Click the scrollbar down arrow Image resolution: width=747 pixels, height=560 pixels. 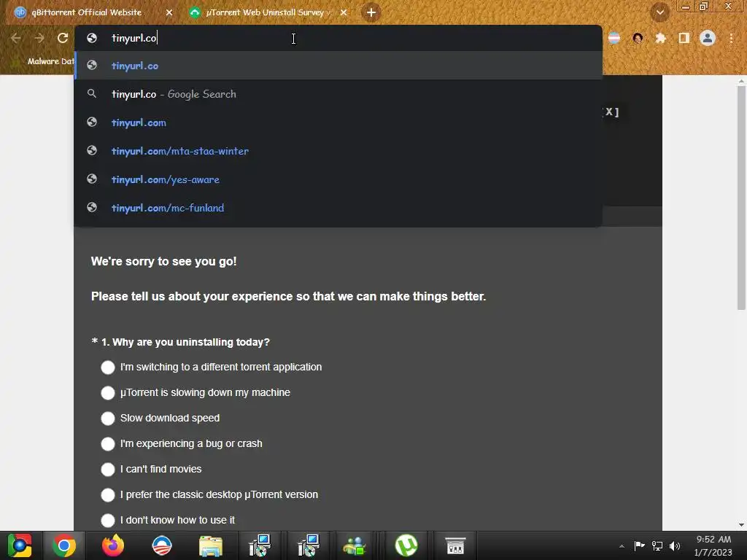(x=741, y=525)
